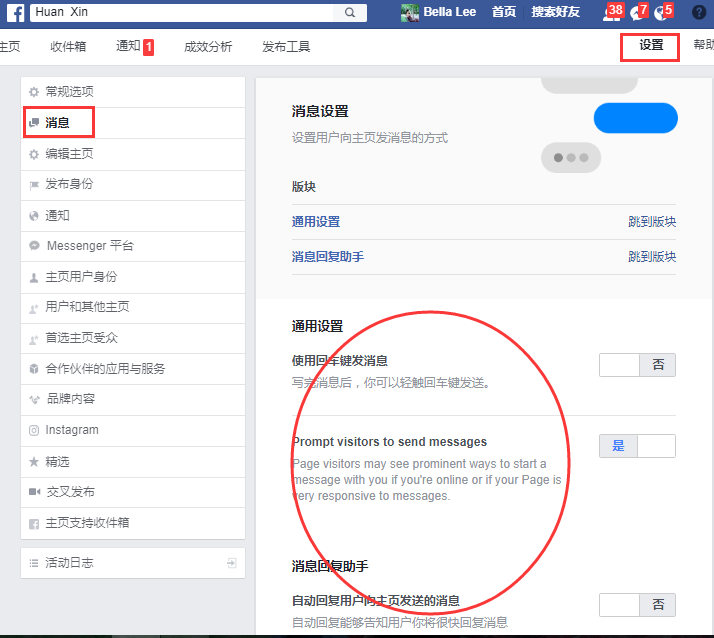
Task: Click the 消息 chat bubble icon
Action: pyautogui.click(x=34, y=123)
